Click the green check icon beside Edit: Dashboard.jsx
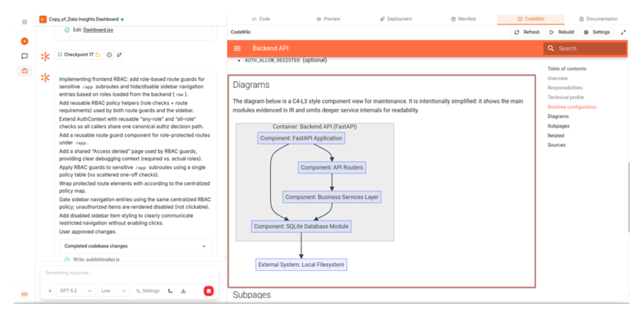 (67, 30)
